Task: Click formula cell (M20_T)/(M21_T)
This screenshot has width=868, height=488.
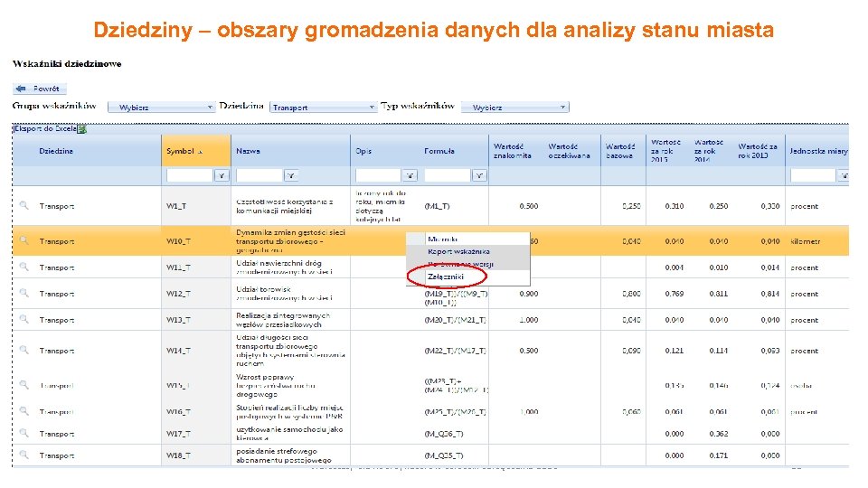Action: click(x=455, y=320)
